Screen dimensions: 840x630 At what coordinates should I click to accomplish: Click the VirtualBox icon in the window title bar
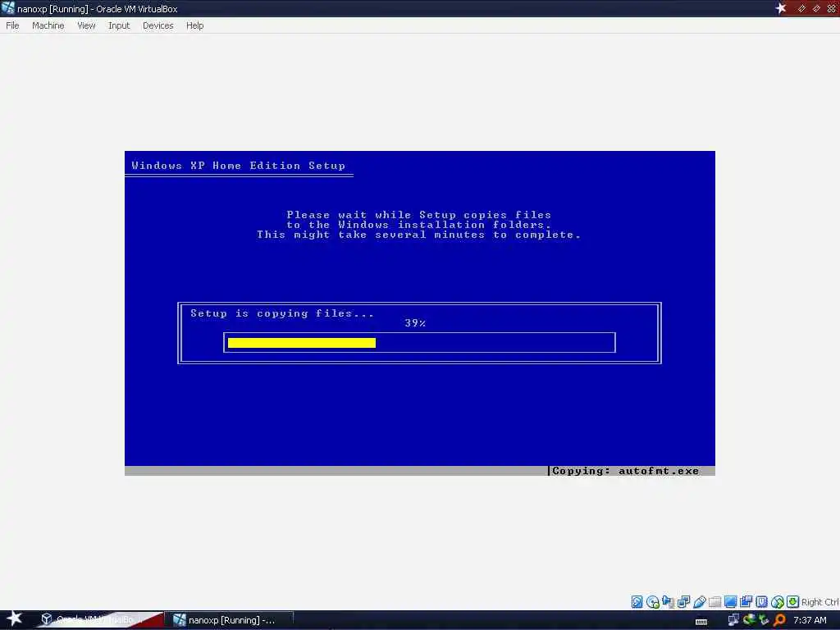click(8, 8)
